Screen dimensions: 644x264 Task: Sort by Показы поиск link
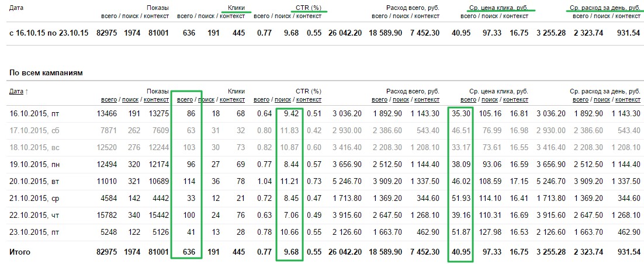[130, 100]
